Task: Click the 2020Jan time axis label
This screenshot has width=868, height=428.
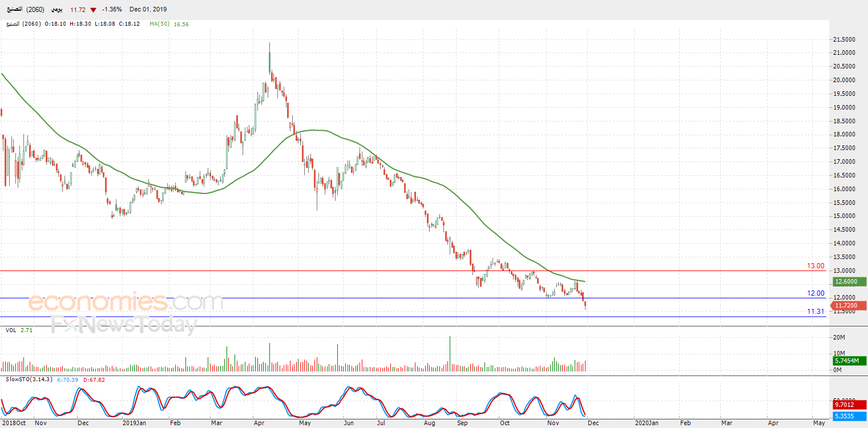Action: click(647, 423)
